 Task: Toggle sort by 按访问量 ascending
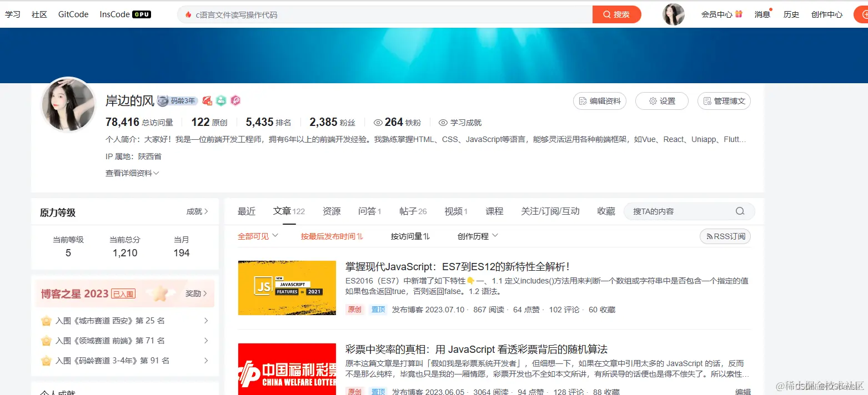410,236
